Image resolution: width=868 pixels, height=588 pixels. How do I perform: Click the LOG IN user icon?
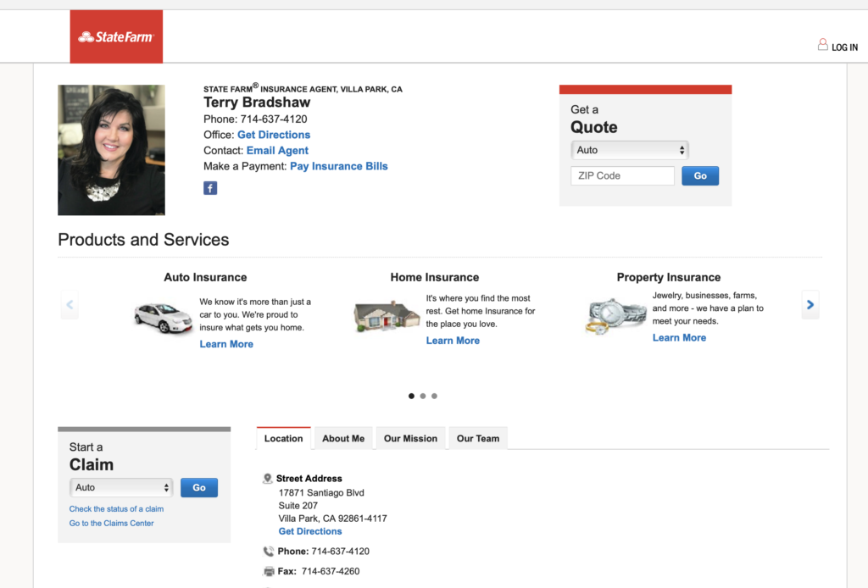point(822,45)
